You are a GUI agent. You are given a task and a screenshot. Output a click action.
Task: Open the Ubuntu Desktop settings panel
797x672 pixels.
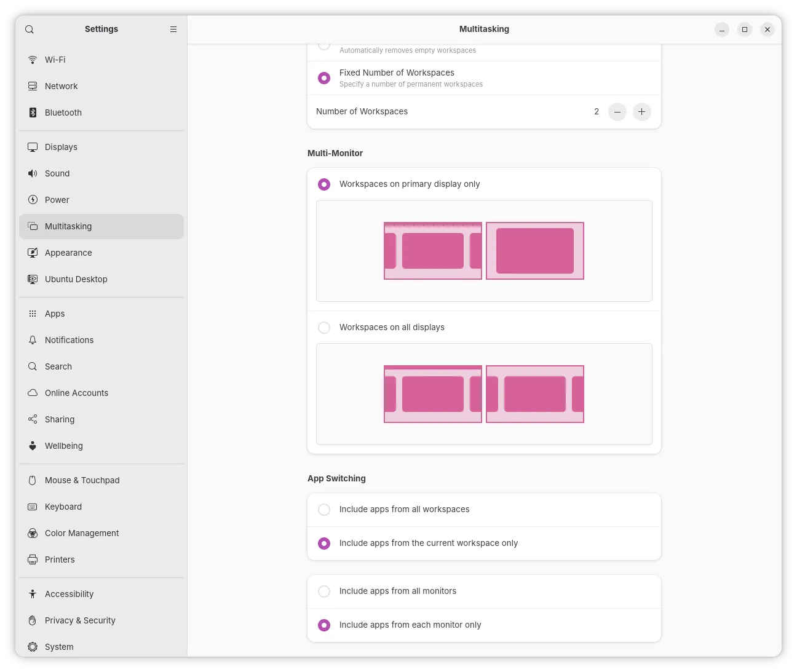click(x=76, y=279)
